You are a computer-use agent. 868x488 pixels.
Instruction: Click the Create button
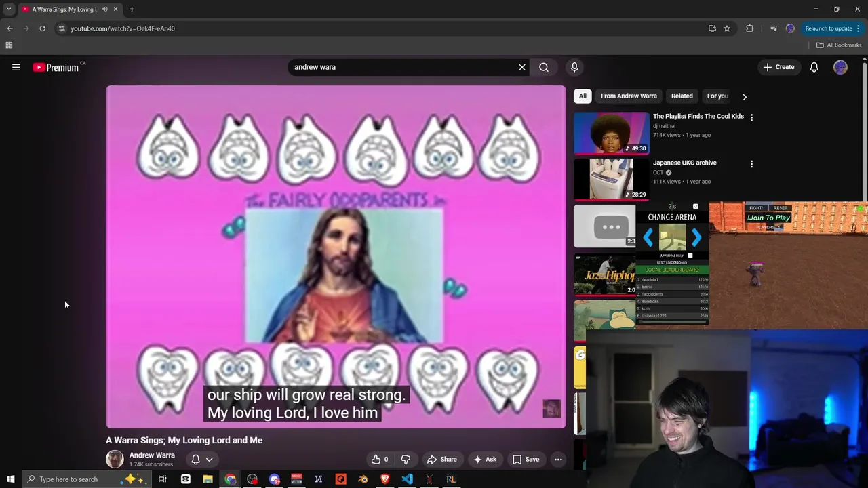tap(778, 67)
